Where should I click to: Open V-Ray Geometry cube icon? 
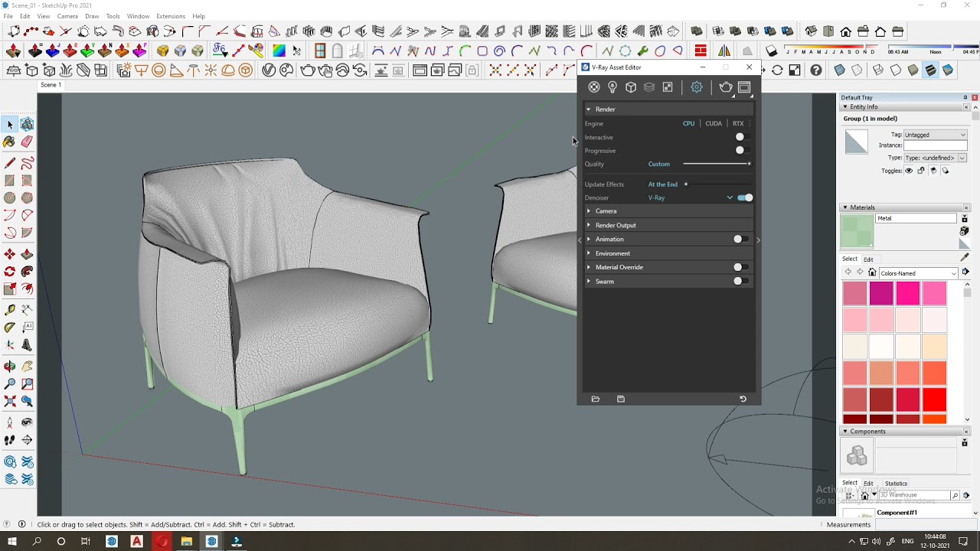[631, 87]
